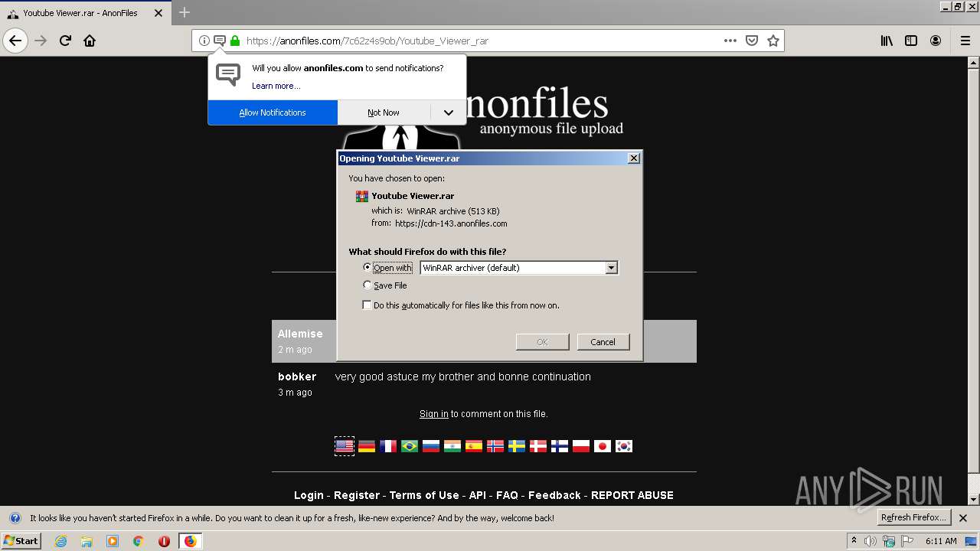This screenshot has width=980, height=551.
Task: Toggle the sidebars toolbar icon
Action: (911, 41)
